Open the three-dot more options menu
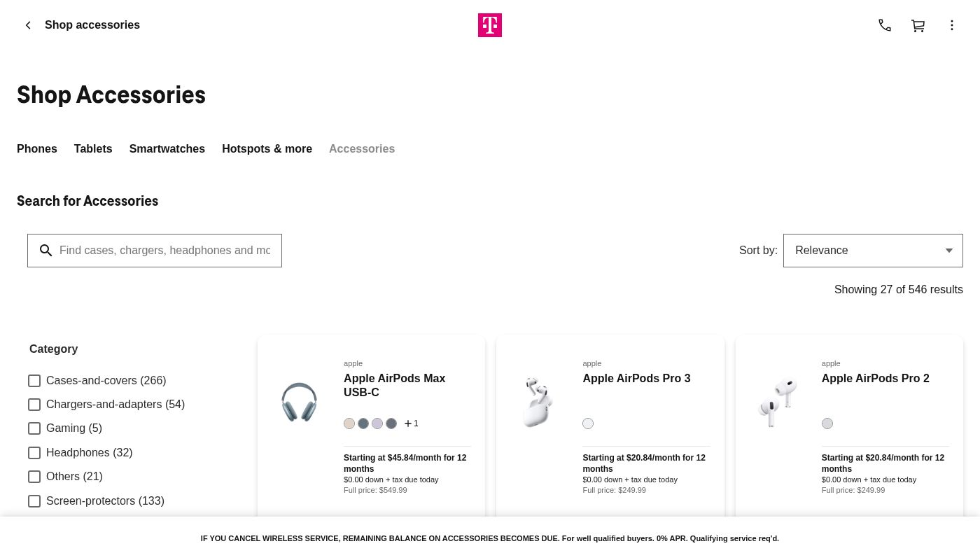The image size is (980, 560). point(952,25)
